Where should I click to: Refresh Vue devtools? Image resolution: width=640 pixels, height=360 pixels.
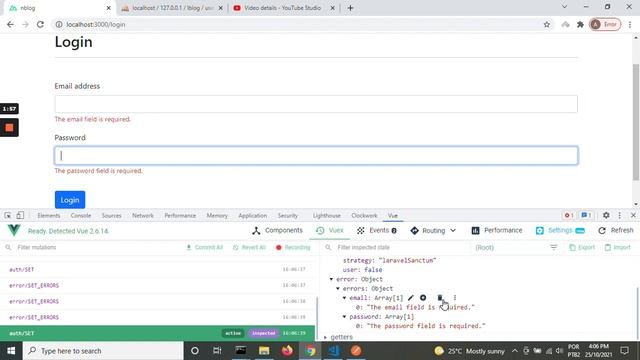616,231
